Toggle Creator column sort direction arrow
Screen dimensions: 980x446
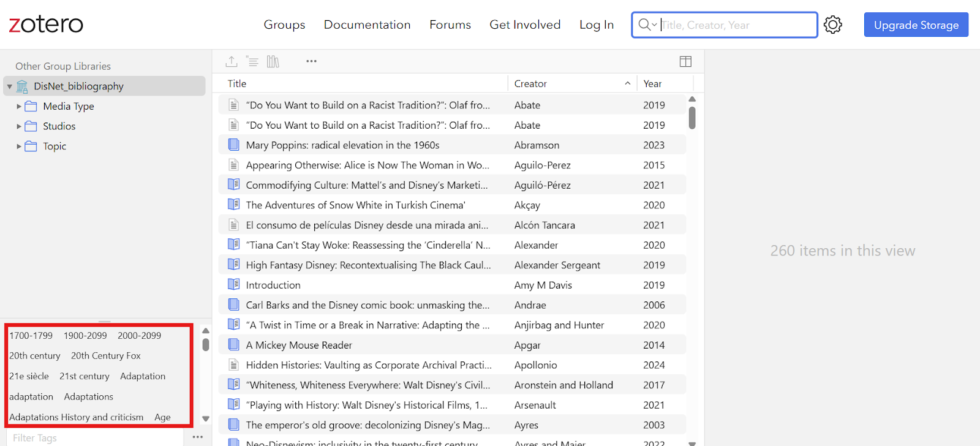(x=627, y=83)
